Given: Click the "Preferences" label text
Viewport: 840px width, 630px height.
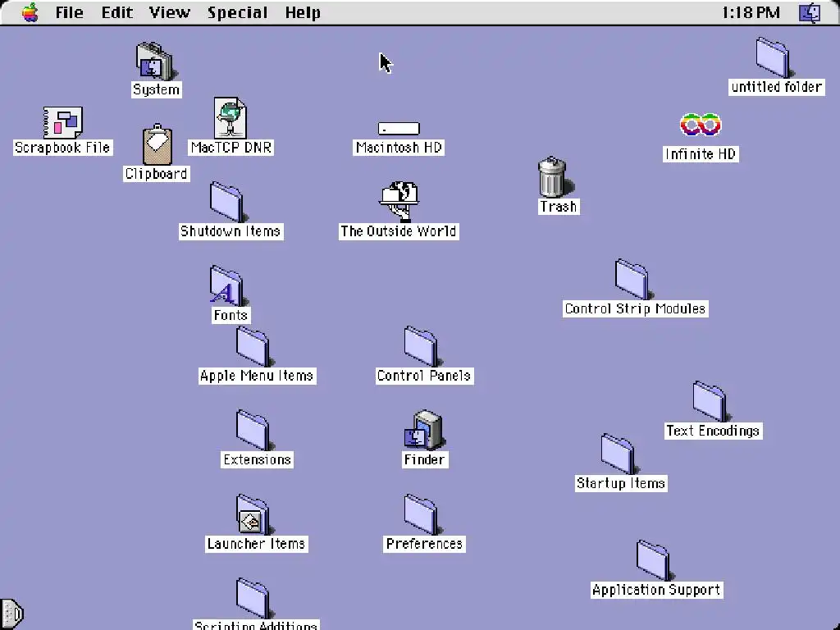Looking at the screenshot, I should coord(424,544).
